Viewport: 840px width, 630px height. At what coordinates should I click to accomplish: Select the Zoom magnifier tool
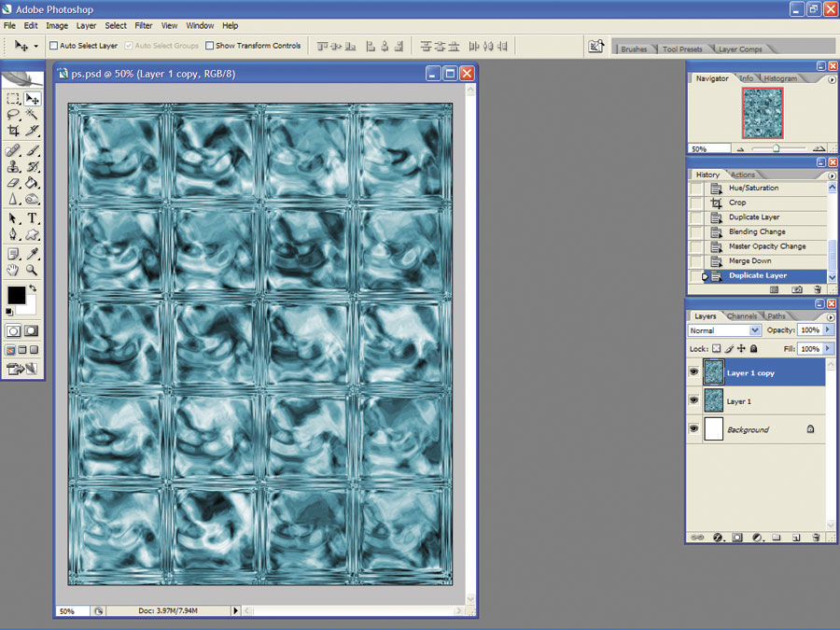(x=32, y=270)
